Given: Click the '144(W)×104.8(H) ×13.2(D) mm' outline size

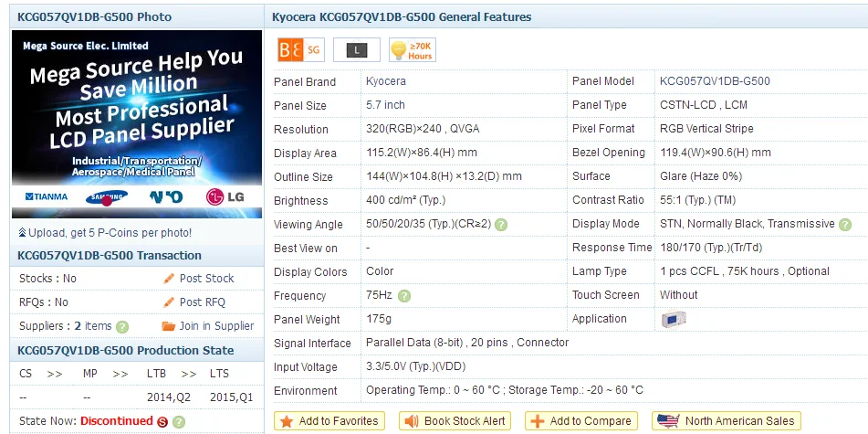Looking at the screenshot, I should click(444, 177).
